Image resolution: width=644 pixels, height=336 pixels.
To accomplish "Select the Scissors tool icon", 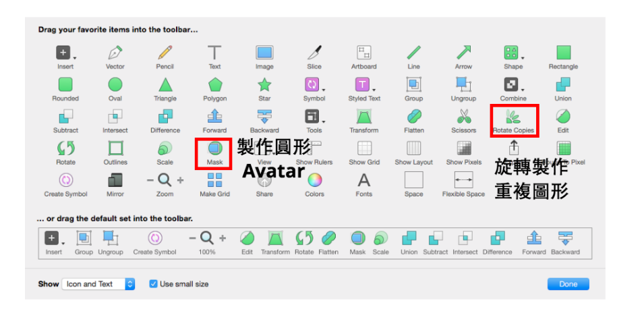I will (464, 117).
